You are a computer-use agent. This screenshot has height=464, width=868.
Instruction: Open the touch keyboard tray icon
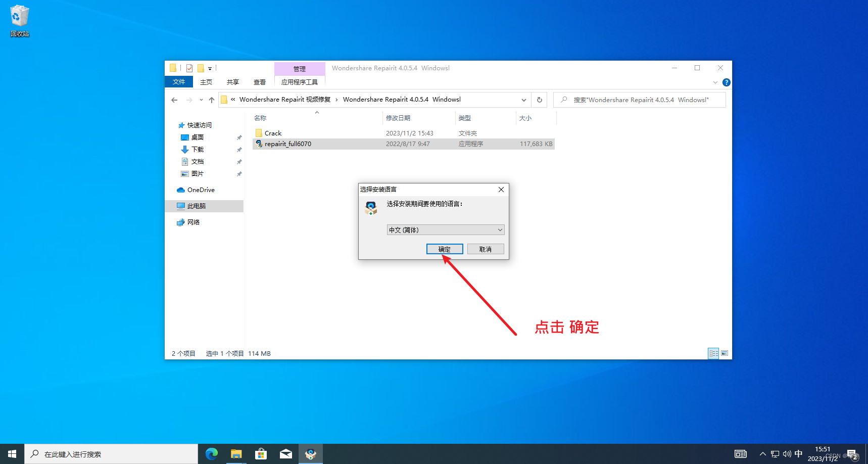click(x=741, y=454)
